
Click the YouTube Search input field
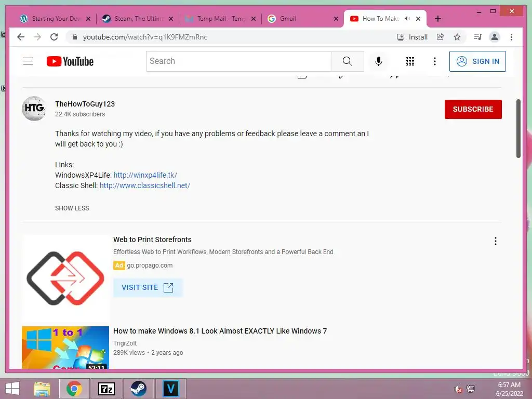[x=238, y=61]
